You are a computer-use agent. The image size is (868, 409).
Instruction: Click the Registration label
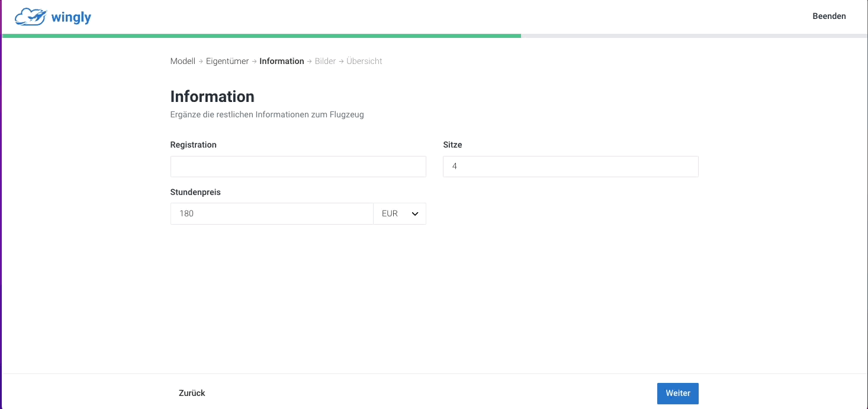point(194,145)
